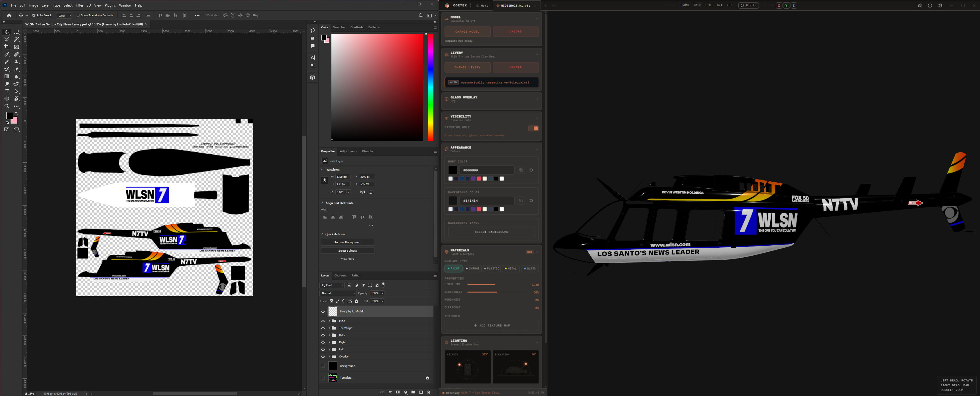Select the Brush tool
Viewport: 980px width, 396px height.
pos(7,62)
